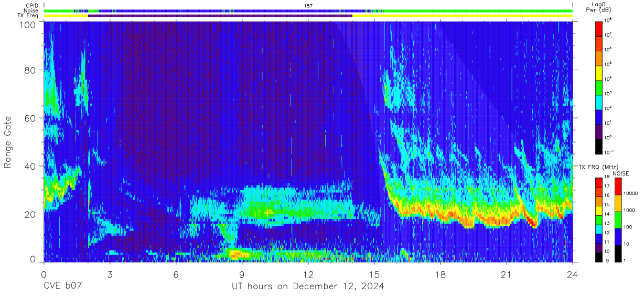Click the 21 tick on the UT hours axis
The width and height of the screenshot is (644, 297).
click(507, 274)
